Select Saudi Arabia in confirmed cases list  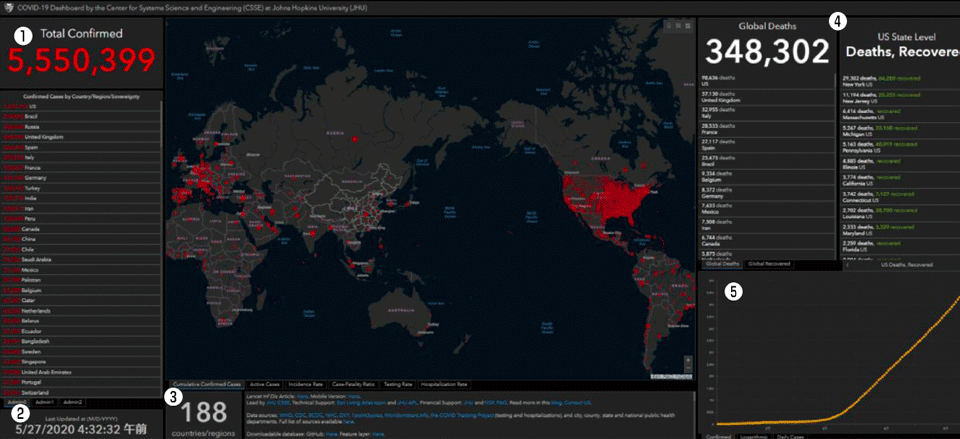click(x=81, y=260)
